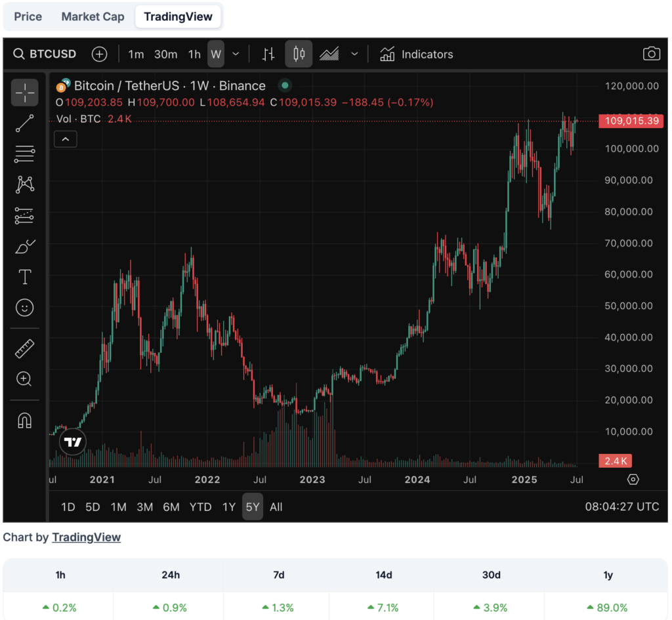Switch to the Price tab
The image size is (672, 620).
(x=28, y=16)
